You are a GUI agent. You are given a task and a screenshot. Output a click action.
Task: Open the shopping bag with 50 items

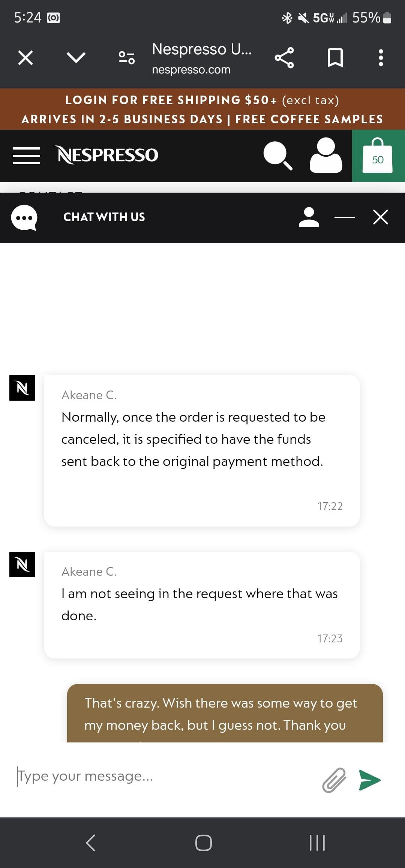tap(378, 156)
